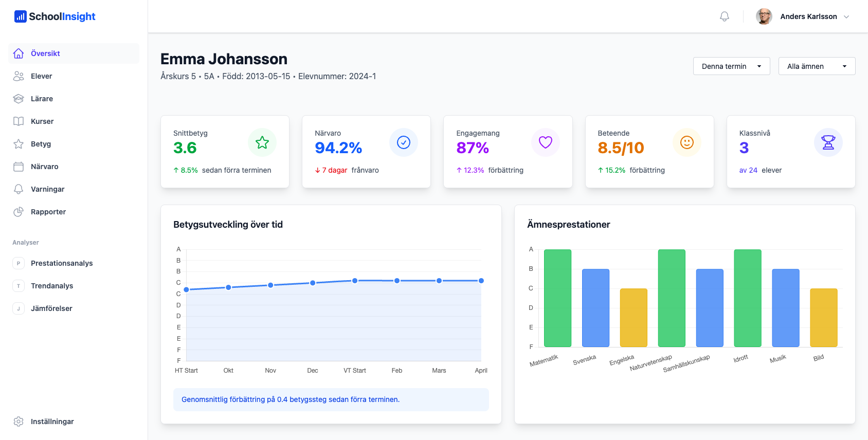The image size is (868, 440).
Task: Open Inställningar via the gear icon
Action: (19, 421)
